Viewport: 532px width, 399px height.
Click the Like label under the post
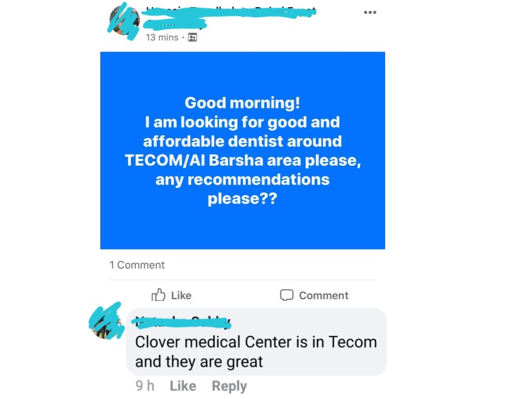181,295
